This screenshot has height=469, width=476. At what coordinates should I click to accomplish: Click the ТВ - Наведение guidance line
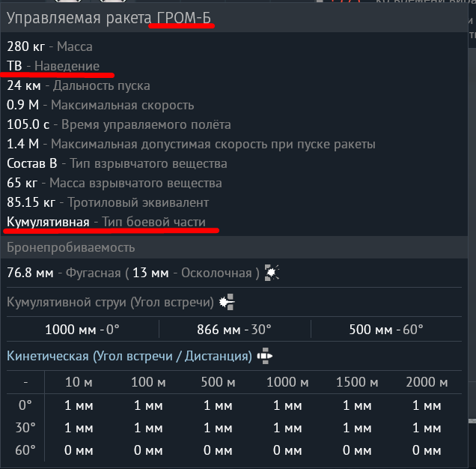[x=53, y=66]
